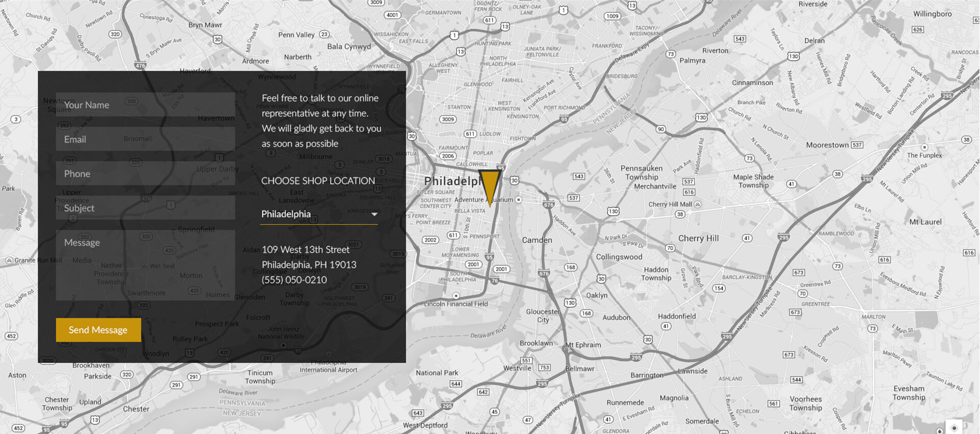Viewport: 980px width, 434px height.
Task: Click the (555) 050-0210 phone number
Action: tap(294, 280)
